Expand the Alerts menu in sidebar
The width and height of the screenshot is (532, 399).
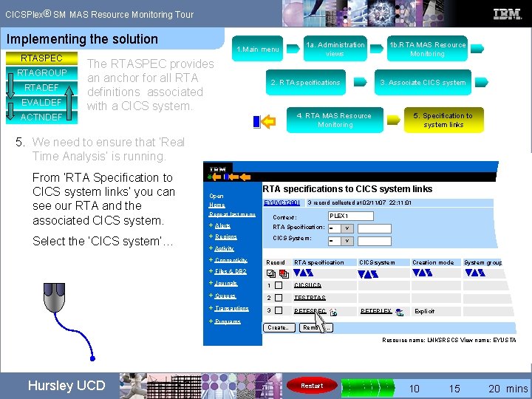pyautogui.click(x=222, y=225)
